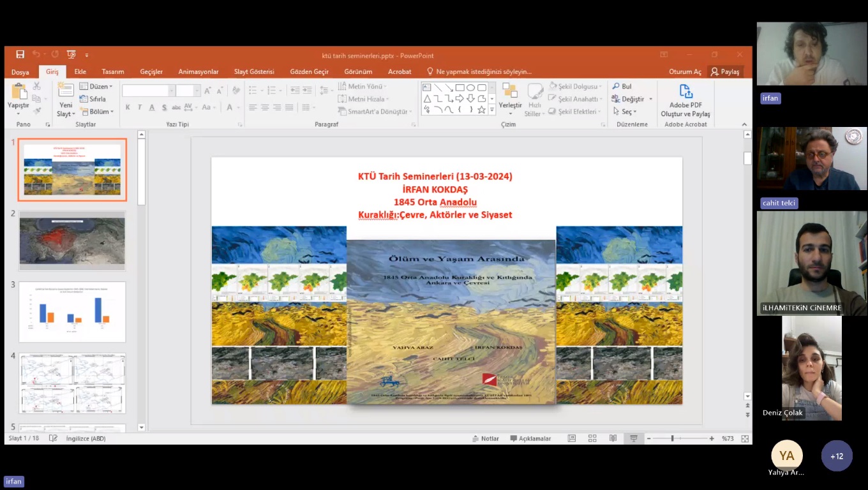
Task: Select the triangle shape in the gallery
Action: 427,98
